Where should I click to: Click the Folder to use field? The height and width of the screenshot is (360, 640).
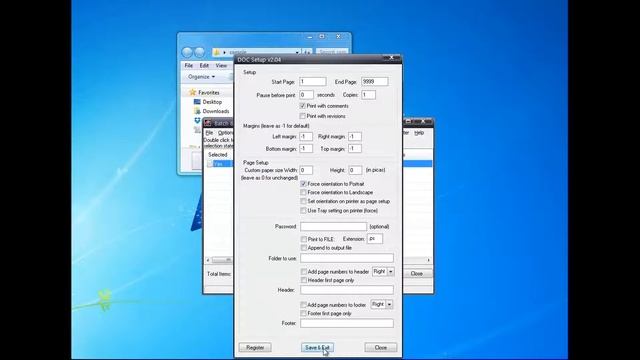point(347,258)
